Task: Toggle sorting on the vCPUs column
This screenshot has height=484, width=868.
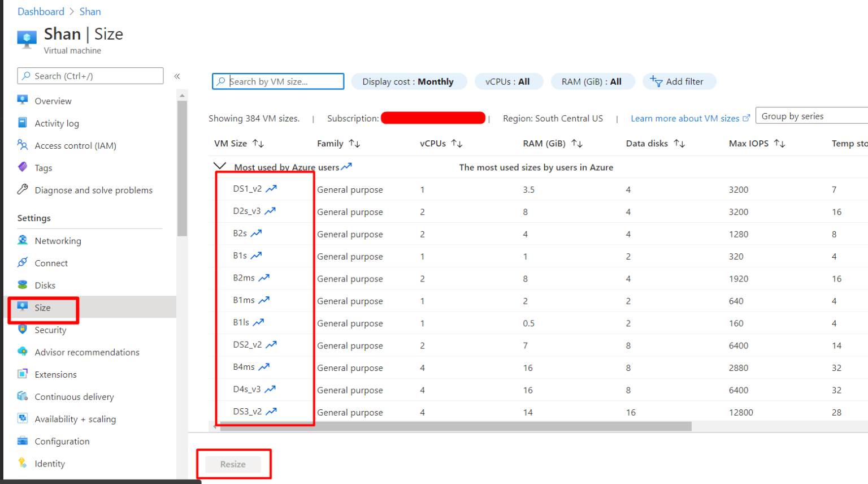Action: pyautogui.click(x=457, y=143)
